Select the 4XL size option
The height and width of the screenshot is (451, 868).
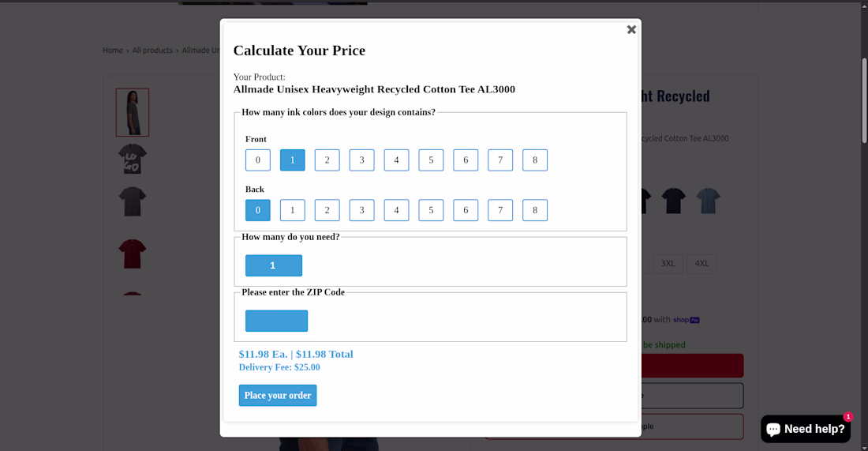coord(702,264)
